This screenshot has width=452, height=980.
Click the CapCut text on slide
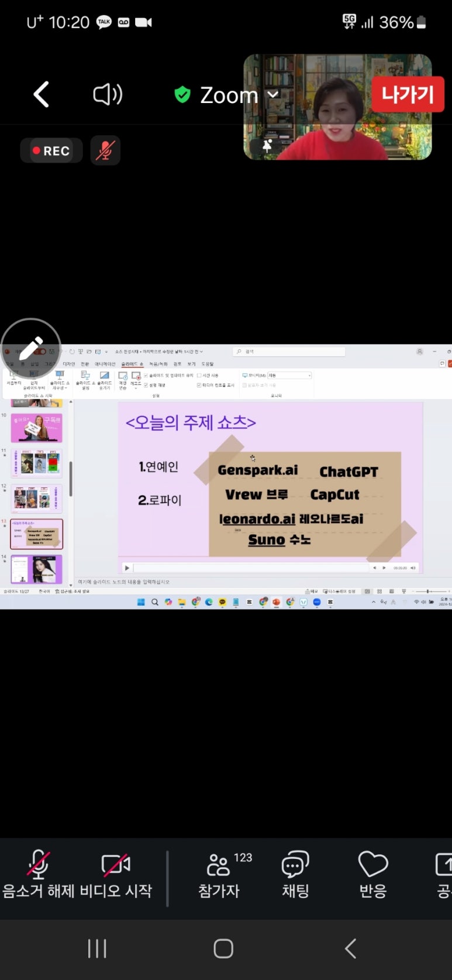click(x=334, y=494)
